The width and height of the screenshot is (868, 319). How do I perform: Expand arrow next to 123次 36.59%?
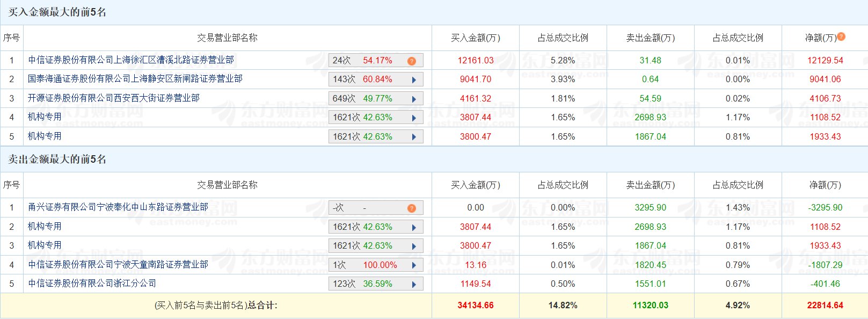tap(414, 284)
